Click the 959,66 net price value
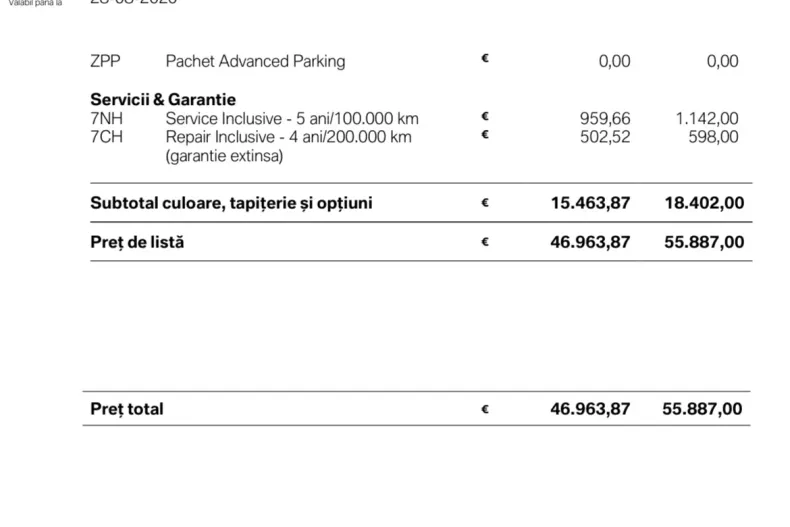Screen dimensions: 790x527 pyautogui.click(x=605, y=118)
